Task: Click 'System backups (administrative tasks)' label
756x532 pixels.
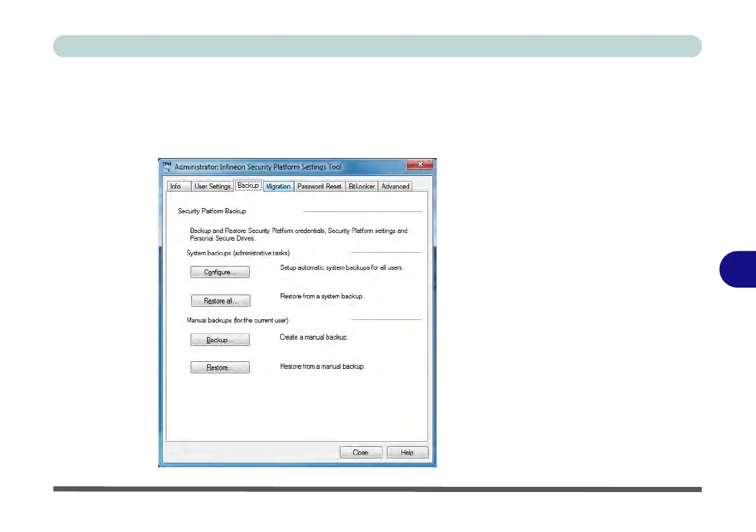Action: [238, 253]
